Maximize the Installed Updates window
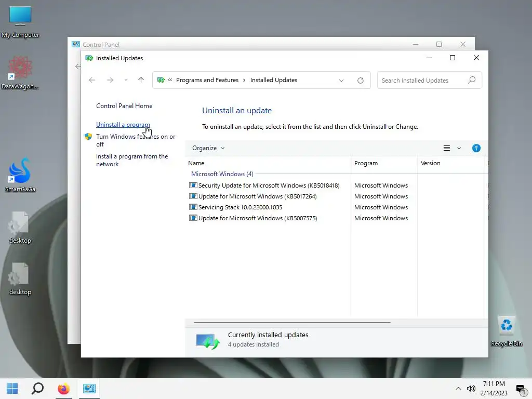The image size is (532, 399). click(453, 58)
